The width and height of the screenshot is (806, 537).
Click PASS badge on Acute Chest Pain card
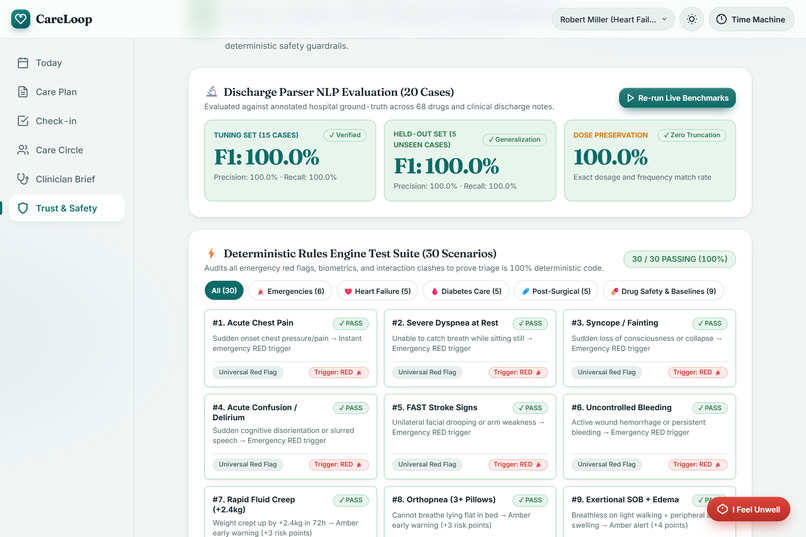[x=351, y=323]
